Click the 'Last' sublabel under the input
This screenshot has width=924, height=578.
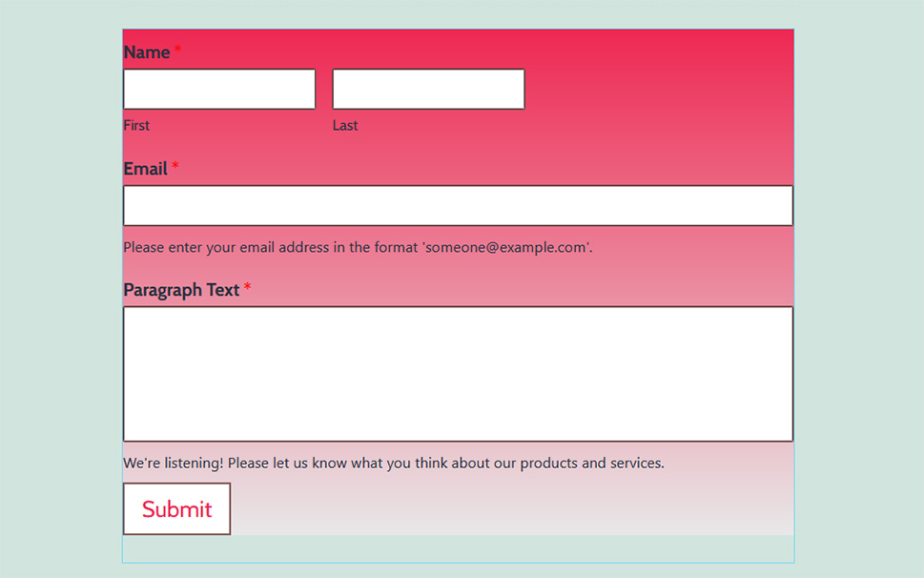(345, 125)
